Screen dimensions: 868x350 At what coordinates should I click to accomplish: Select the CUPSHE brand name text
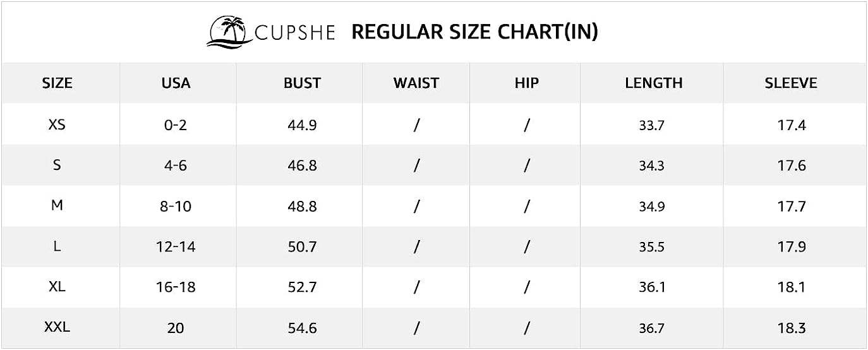[x=295, y=32]
